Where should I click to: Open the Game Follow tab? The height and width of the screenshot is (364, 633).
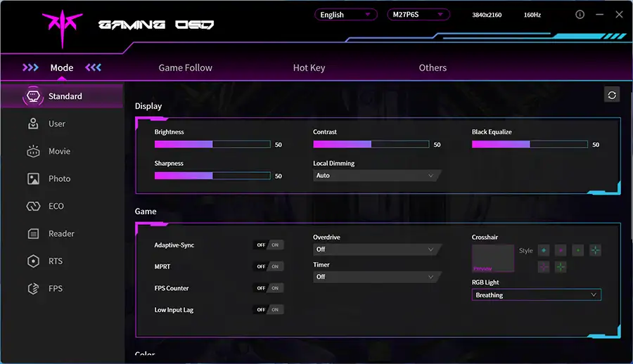click(x=185, y=67)
